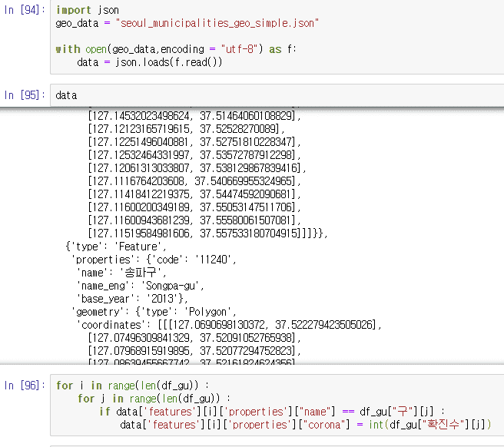Click the line assigning the 'corona' property
The height and width of the screenshot is (447, 504).
click(x=306, y=425)
